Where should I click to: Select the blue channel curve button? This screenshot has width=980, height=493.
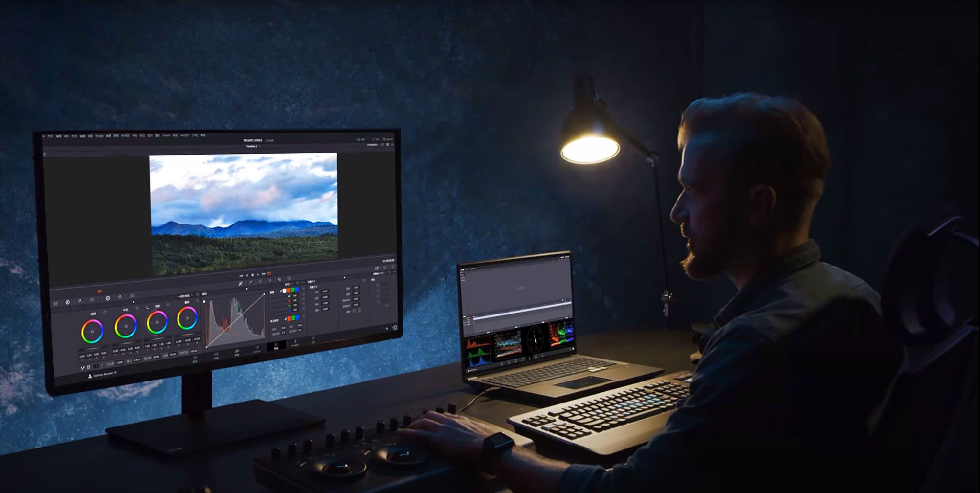[x=297, y=289]
